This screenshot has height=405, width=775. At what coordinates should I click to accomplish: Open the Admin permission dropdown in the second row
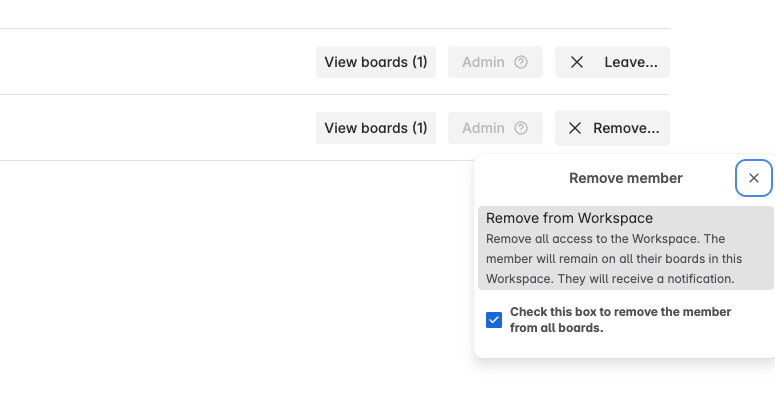pyautogui.click(x=495, y=128)
